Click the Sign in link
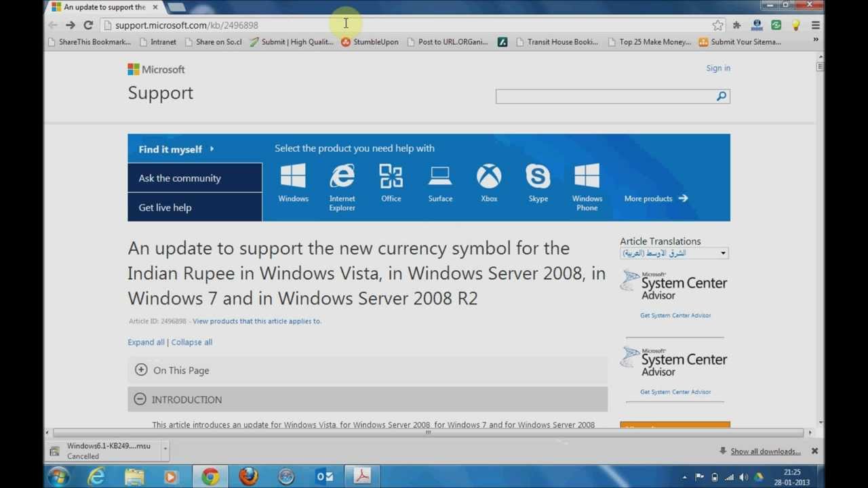 (718, 68)
